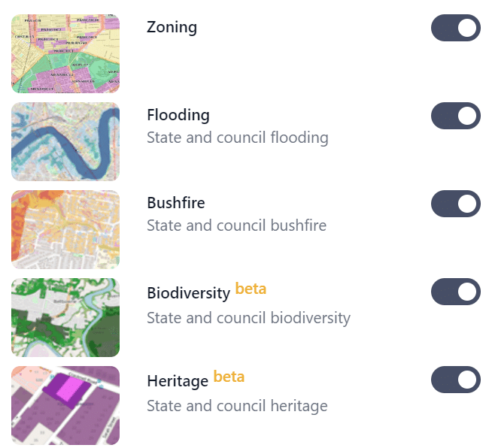Viewport: 486px width, 448px height.
Task: Click the 'State and council heritage' description
Action: pyautogui.click(x=237, y=406)
